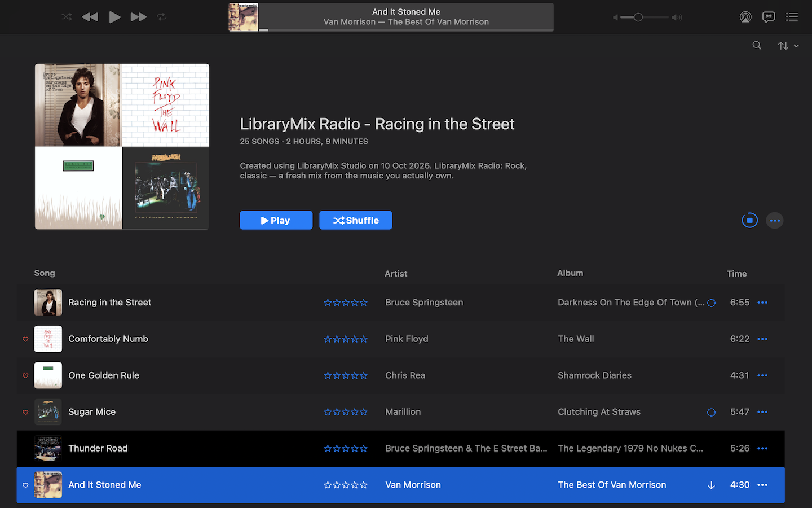Sort by the Time column header
The image size is (812, 508).
(x=736, y=274)
